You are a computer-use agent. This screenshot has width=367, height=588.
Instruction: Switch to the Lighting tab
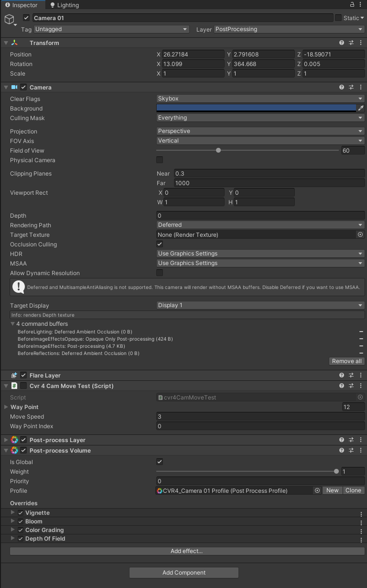tap(65, 5)
